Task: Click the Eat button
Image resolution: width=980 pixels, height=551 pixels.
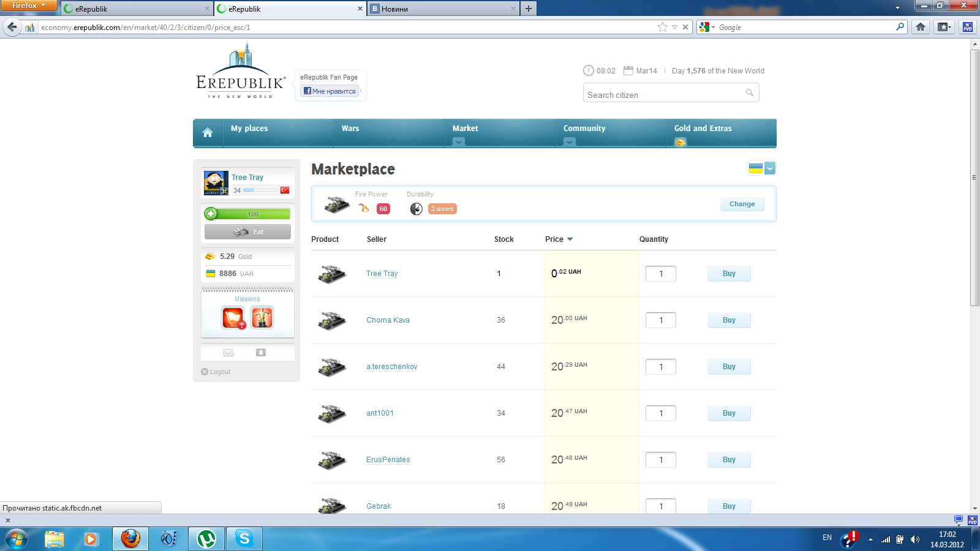Action: [247, 231]
